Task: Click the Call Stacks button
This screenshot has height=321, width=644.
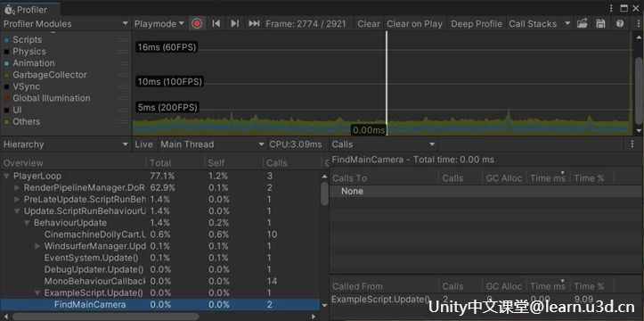Action: [533, 24]
